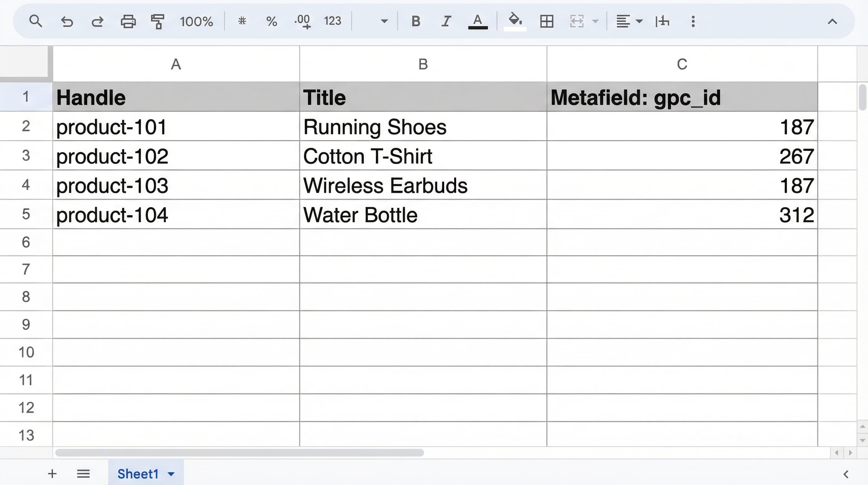The image size is (868, 485).
Task: Open the Sheet1 tab options arrow
Action: pyautogui.click(x=171, y=474)
